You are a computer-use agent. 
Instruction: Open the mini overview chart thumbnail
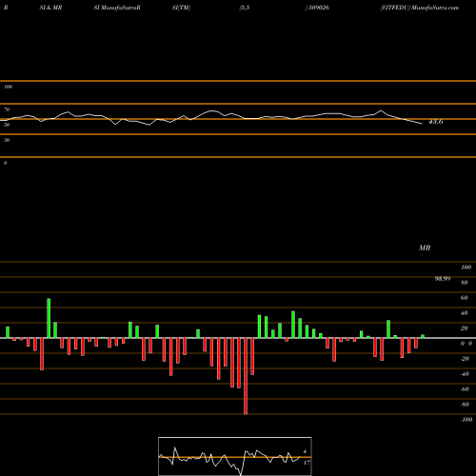(x=235, y=456)
